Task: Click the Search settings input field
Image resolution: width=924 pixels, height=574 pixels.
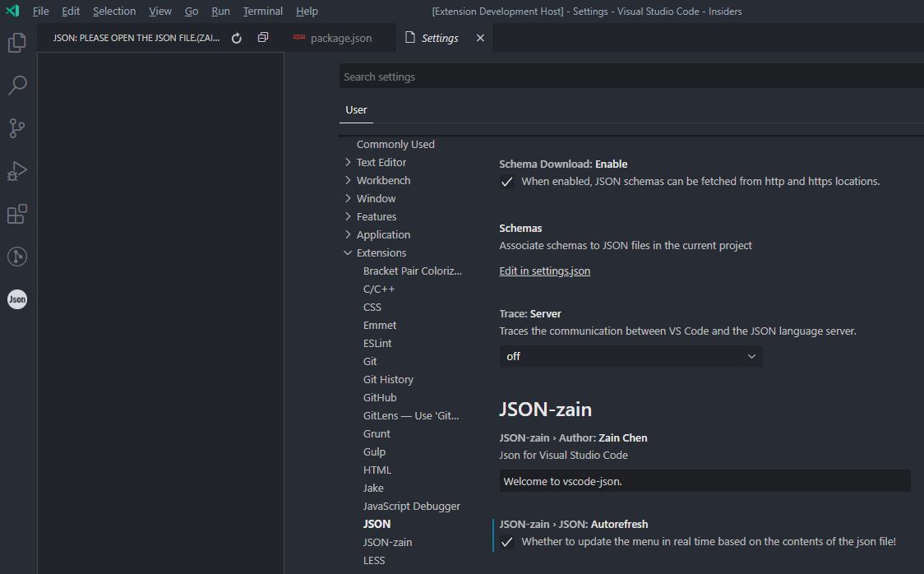Action: (x=631, y=76)
